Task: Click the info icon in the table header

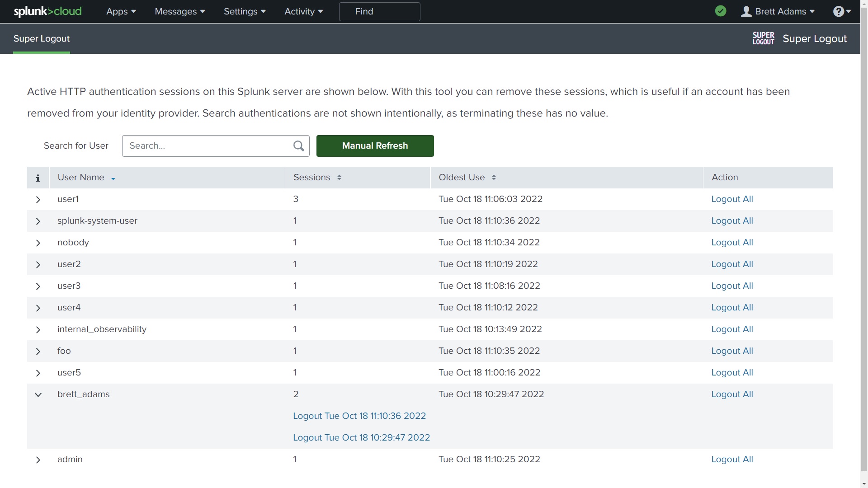Action: pos(38,178)
